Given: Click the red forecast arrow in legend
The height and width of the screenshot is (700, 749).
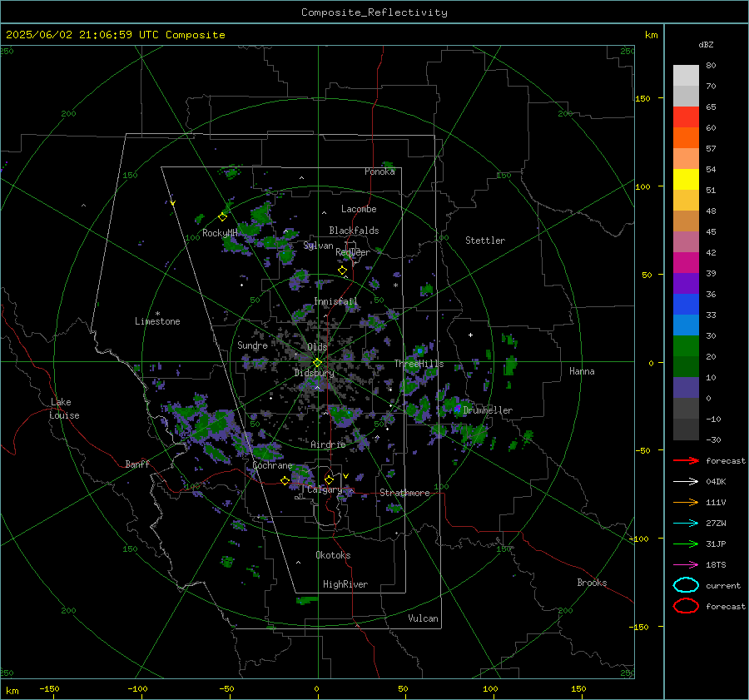Looking at the screenshot, I should (x=686, y=460).
